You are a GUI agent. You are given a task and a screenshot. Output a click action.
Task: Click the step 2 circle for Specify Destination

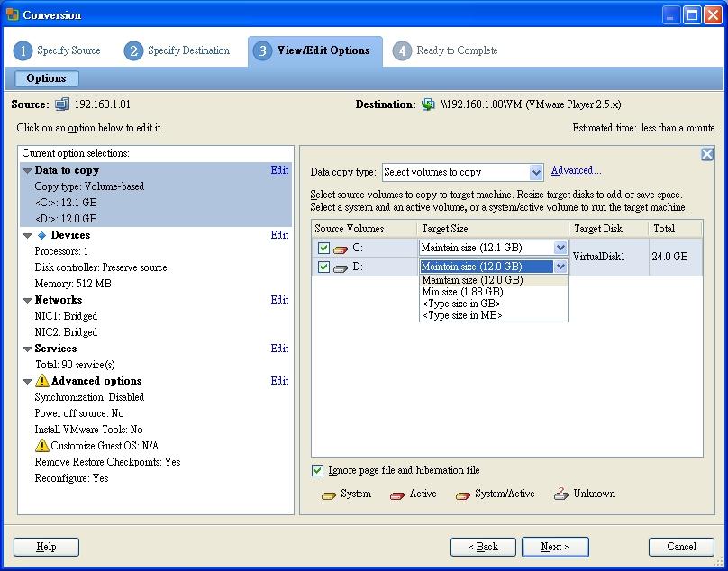tap(133, 50)
